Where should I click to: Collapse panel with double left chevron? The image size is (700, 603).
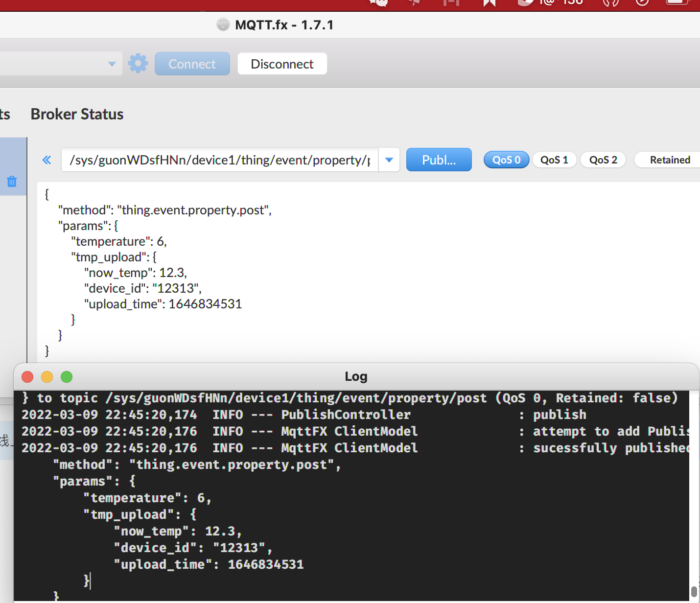(47, 160)
